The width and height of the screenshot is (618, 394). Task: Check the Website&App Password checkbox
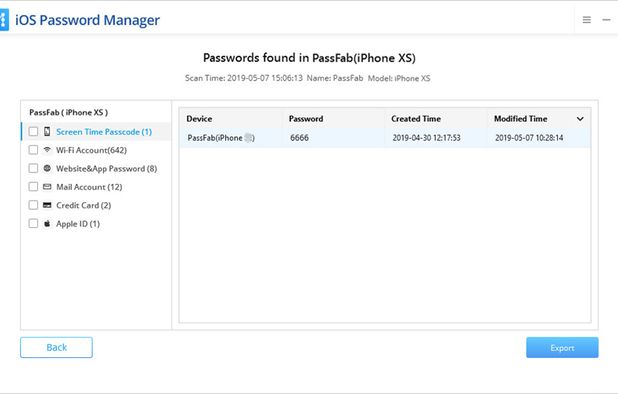(34, 168)
